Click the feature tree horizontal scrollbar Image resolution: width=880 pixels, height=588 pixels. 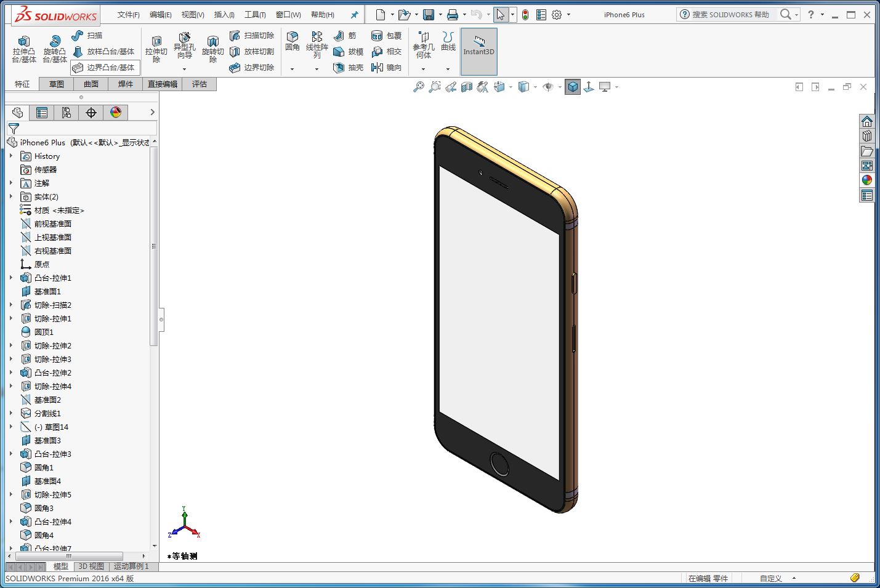pyautogui.click(x=69, y=556)
